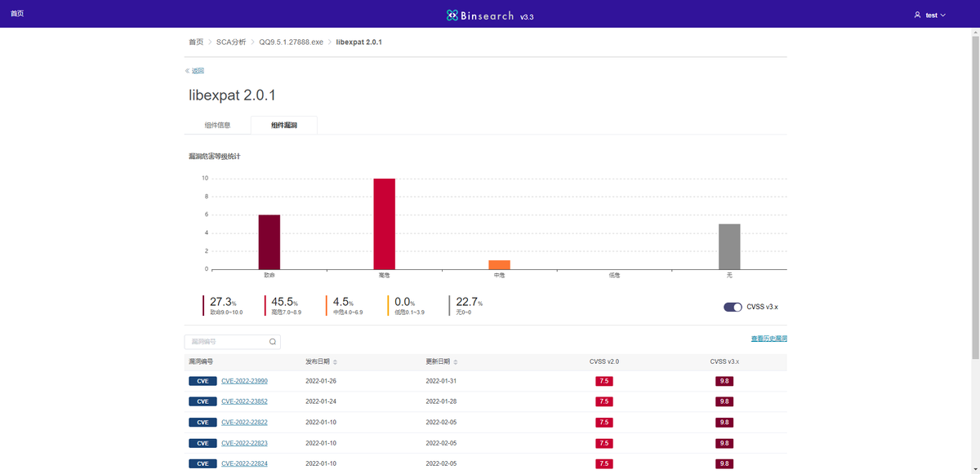Open SCA分析 breadcrumb
Image resolution: width=980 pixels, height=474 pixels.
[x=231, y=42]
